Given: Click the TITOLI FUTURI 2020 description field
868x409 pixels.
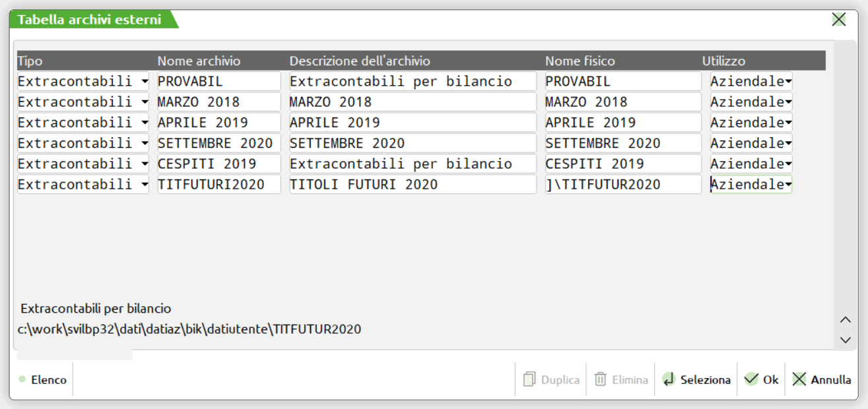Looking at the screenshot, I should point(413,185).
